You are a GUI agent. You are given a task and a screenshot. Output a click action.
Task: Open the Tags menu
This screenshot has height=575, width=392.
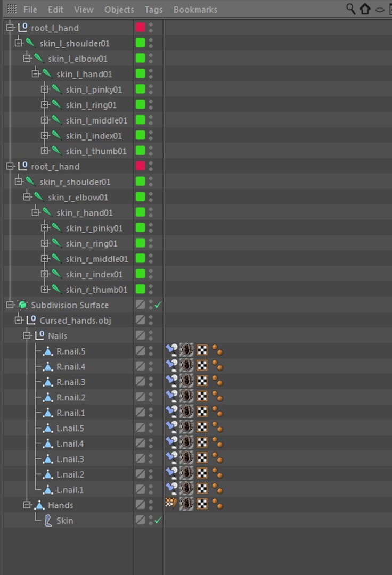(153, 10)
